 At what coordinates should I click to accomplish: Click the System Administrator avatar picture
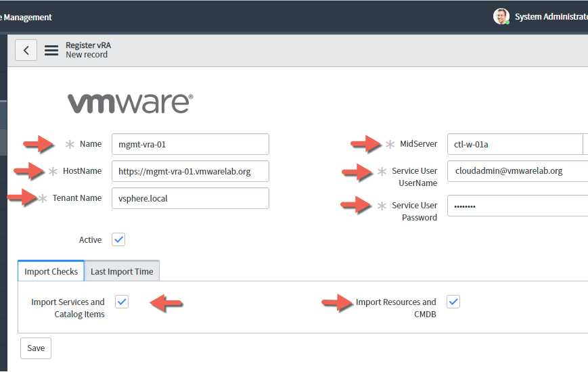pos(501,16)
